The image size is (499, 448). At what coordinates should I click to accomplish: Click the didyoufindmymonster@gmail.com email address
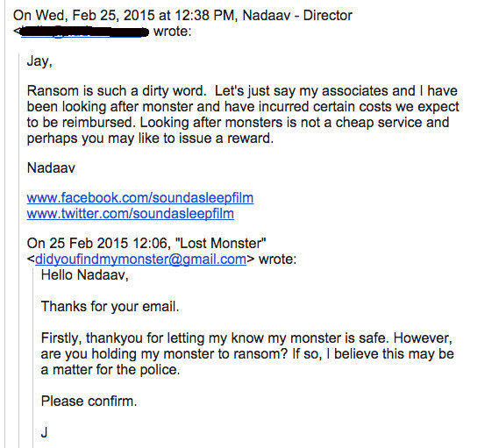(140, 260)
